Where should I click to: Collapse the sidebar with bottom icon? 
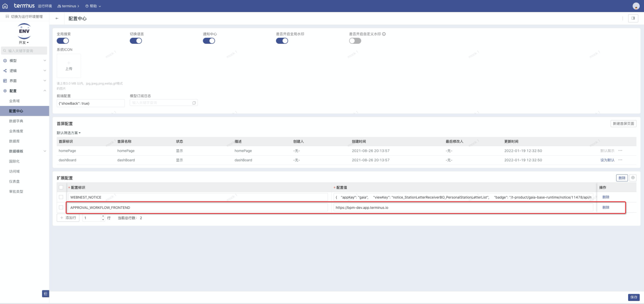(46, 294)
